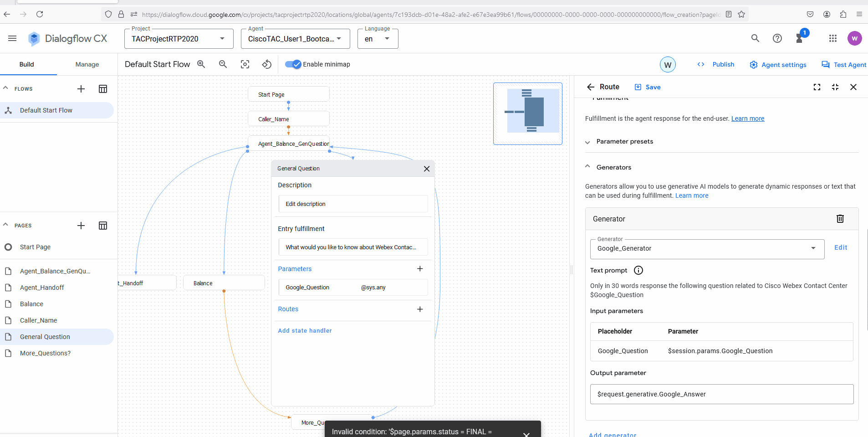Expand Route panel to fullscreen
Image resolution: width=868 pixels, height=437 pixels.
point(817,87)
